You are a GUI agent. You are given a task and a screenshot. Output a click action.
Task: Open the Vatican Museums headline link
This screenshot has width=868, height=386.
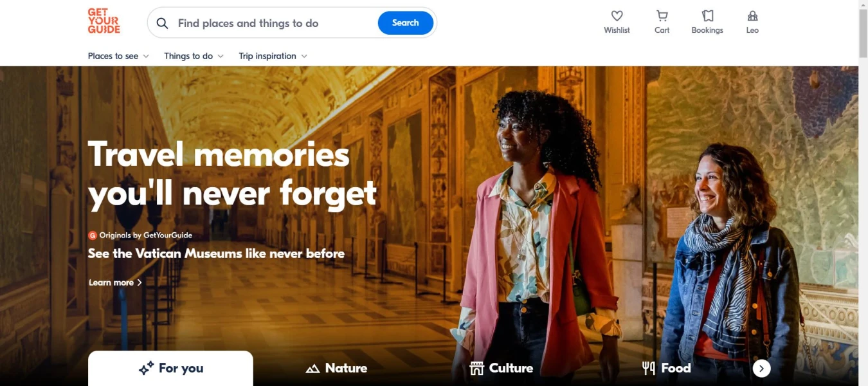[x=216, y=253]
